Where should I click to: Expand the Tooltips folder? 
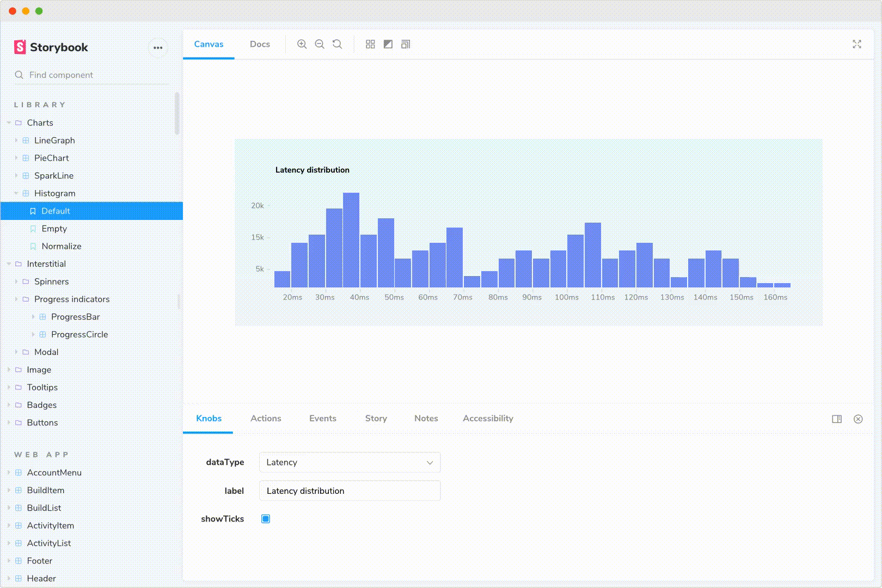(42, 387)
